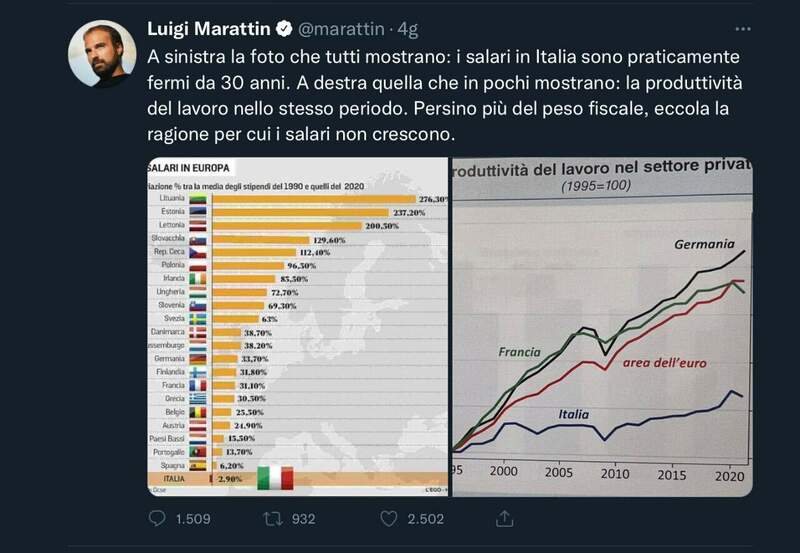
Task: Click the 4g timestamp
Action: pyautogui.click(x=408, y=27)
